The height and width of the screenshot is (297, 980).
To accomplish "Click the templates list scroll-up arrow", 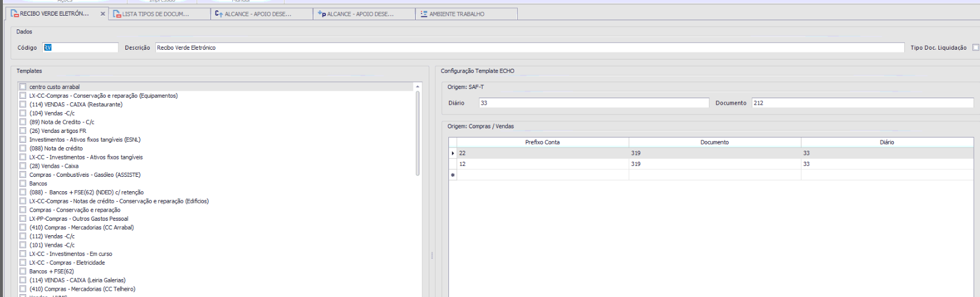I will tap(417, 87).
